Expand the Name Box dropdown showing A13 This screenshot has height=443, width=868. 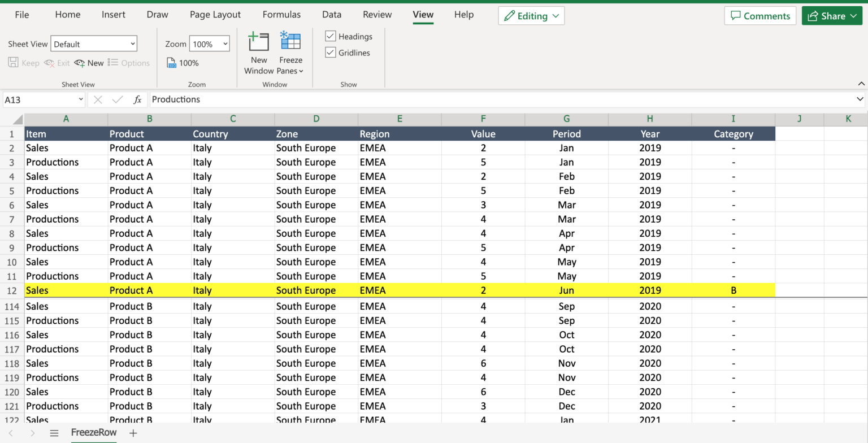point(80,99)
